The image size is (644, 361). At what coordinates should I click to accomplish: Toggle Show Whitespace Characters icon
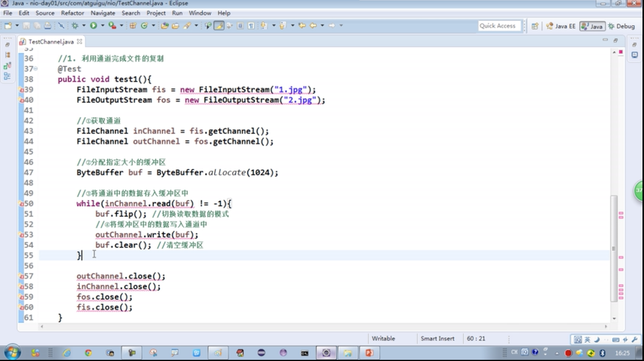(x=251, y=25)
